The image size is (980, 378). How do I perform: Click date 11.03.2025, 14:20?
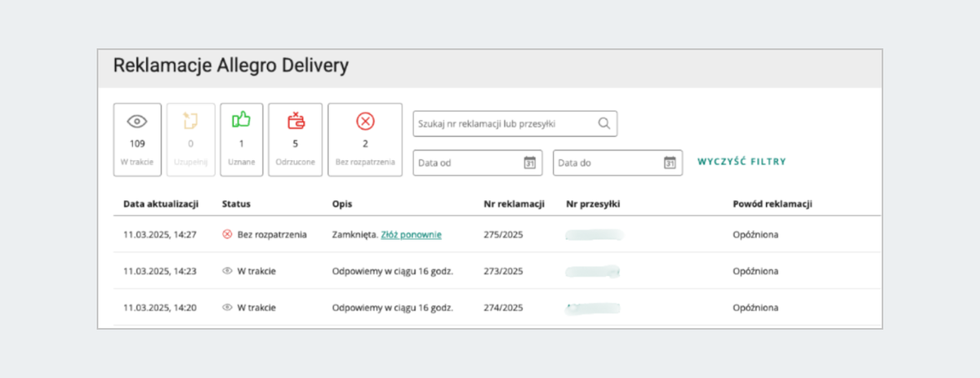tap(160, 308)
